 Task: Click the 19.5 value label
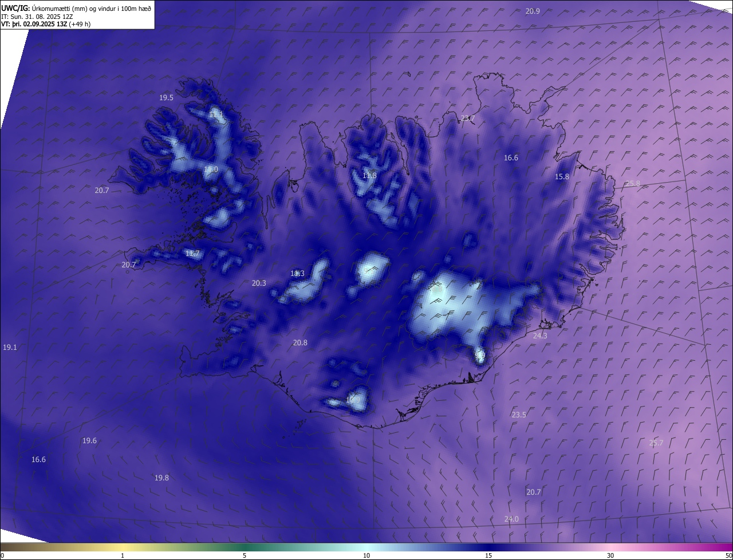click(x=166, y=98)
